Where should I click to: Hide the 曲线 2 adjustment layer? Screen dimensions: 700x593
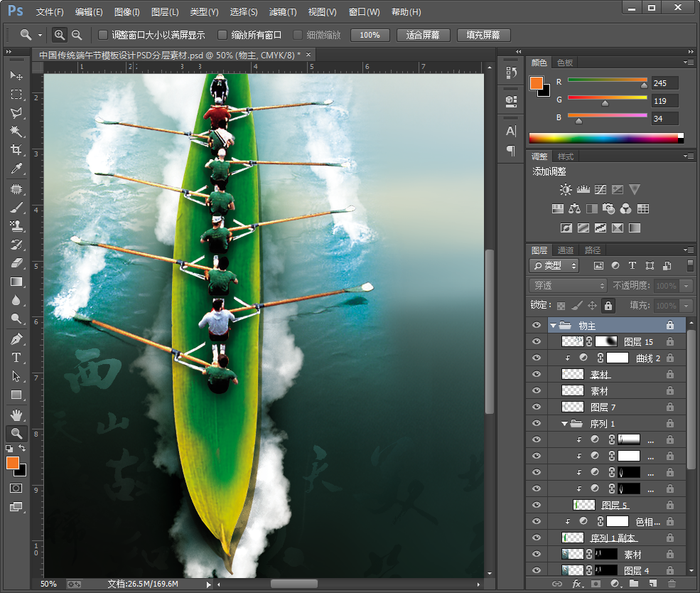(x=537, y=358)
